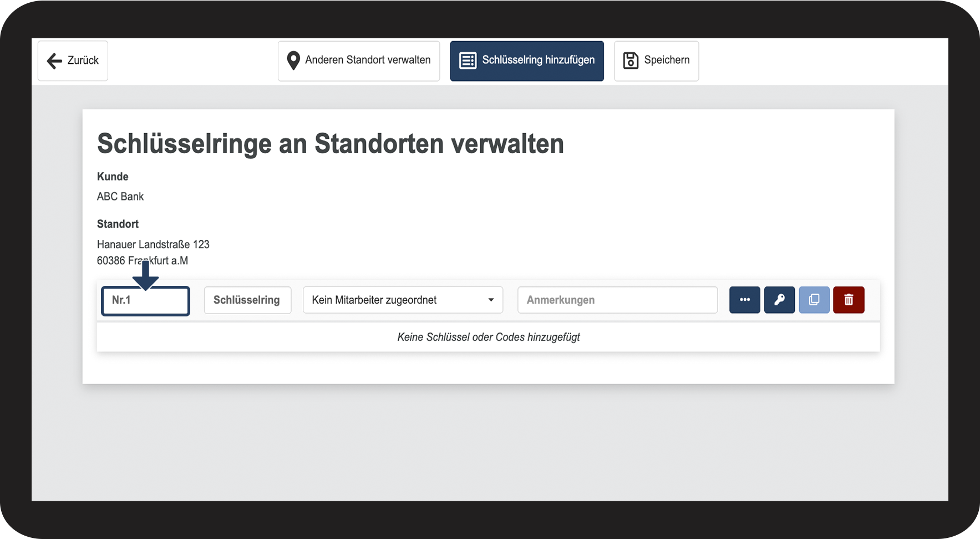Open the more options ellipsis icon
This screenshot has height=539, width=980.
pyautogui.click(x=744, y=300)
